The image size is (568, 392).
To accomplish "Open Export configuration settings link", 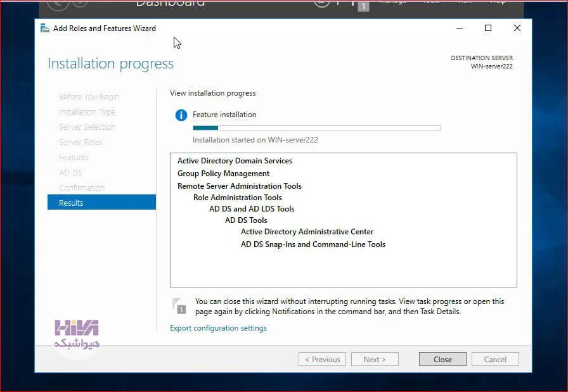I will (218, 328).
